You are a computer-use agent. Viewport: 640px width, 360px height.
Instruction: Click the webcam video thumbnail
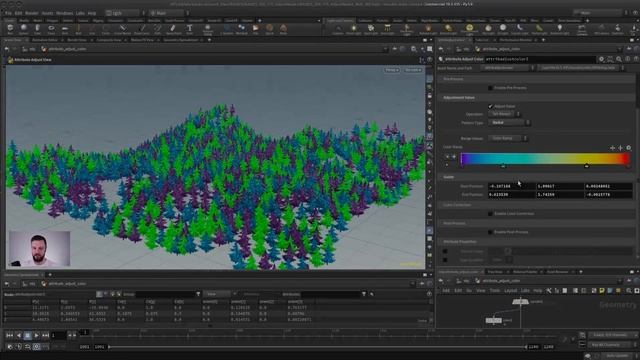[x=40, y=249]
